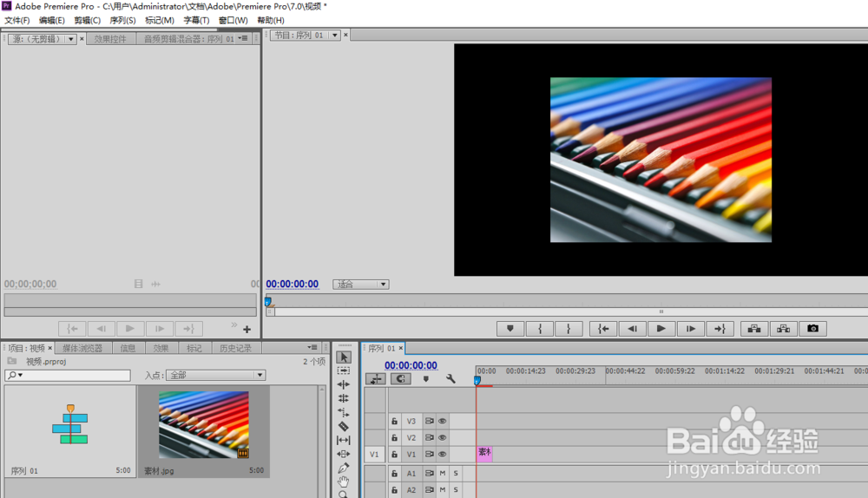Open the 窗口(W) menu
Image resolution: width=868 pixels, height=498 pixels.
(233, 21)
